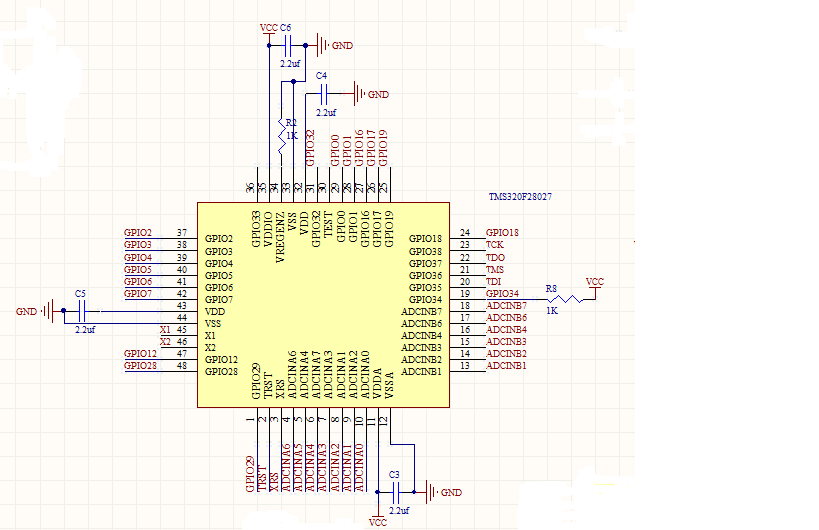
Task: Click pin number 43 on VDD line
Action: pos(182,305)
